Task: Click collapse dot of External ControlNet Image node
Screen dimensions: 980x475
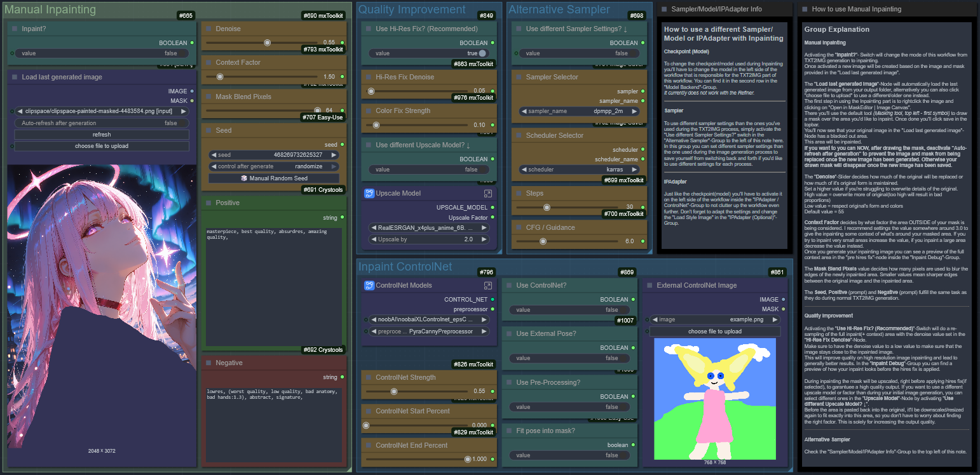Action: click(649, 285)
